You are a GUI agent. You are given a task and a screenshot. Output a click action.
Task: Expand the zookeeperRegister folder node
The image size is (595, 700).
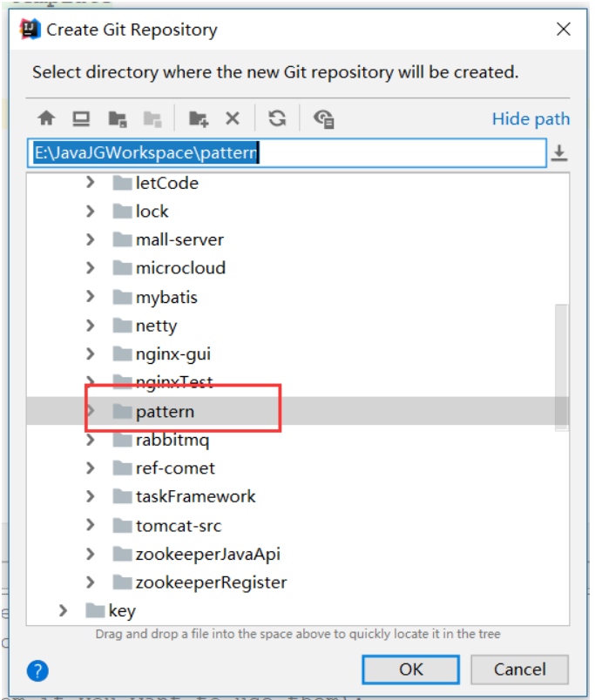pos(90,582)
